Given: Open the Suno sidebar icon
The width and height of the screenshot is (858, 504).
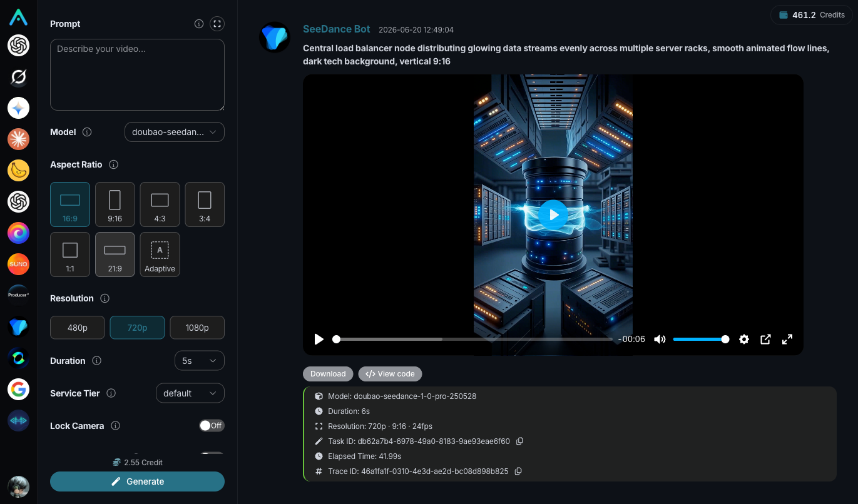Looking at the screenshot, I should tap(18, 264).
